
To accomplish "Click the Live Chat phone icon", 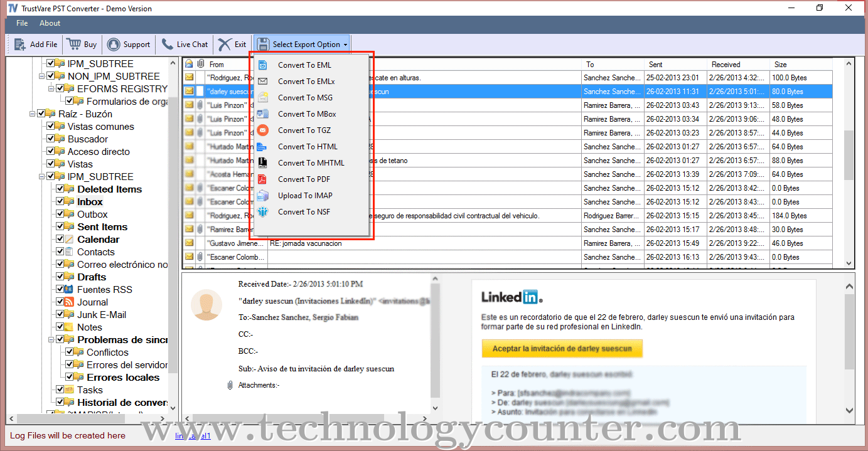I will [x=167, y=44].
